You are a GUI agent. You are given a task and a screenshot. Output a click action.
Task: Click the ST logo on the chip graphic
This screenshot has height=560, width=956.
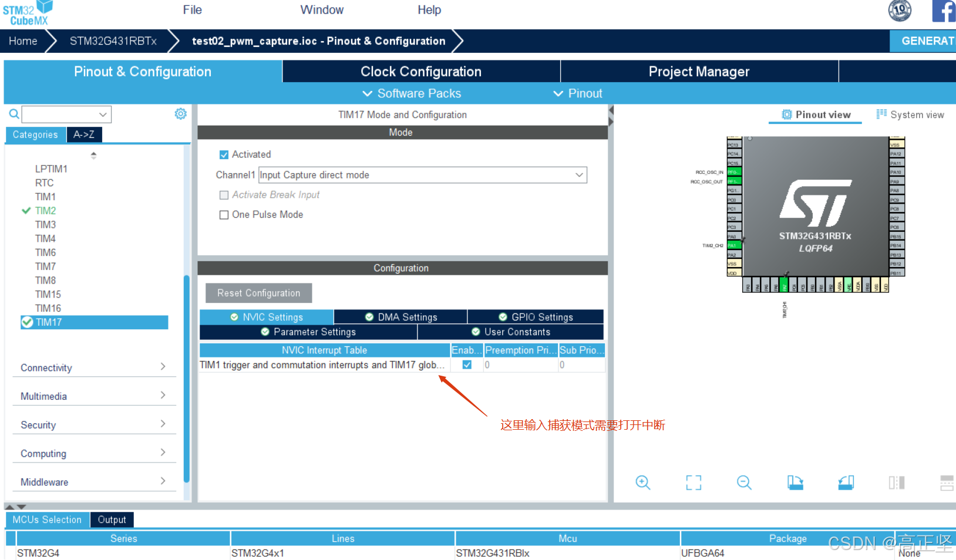coord(815,203)
